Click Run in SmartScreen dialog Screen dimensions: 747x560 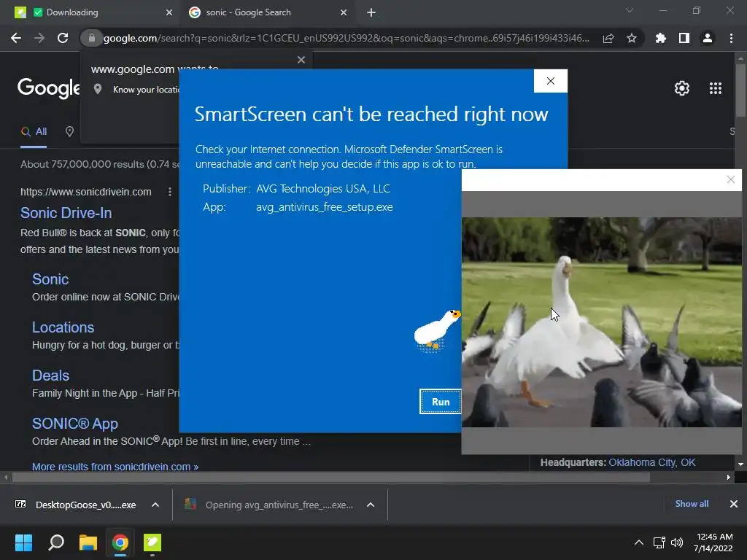[440, 402]
